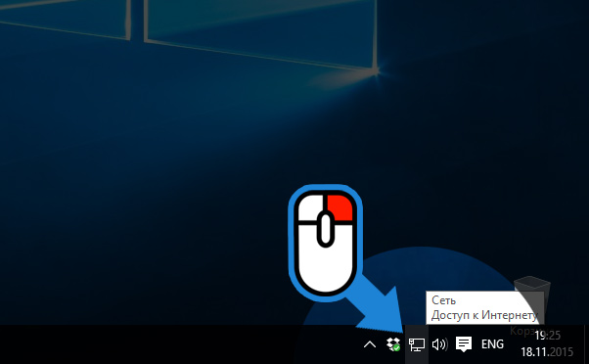Image resolution: width=589 pixels, height=364 pixels.
Task: Click the Show Desktop strip at taskbar edge
Action: point(586,344)
